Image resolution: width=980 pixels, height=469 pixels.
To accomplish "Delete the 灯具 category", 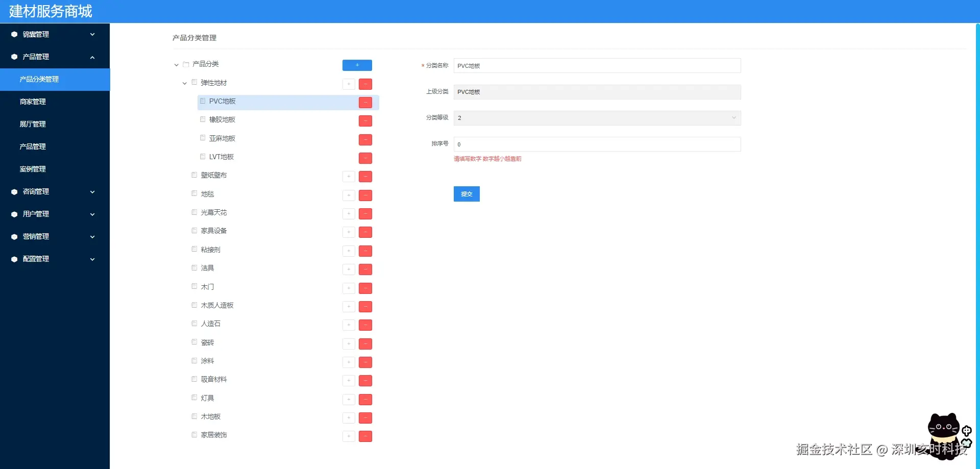I will coord(365,400).
